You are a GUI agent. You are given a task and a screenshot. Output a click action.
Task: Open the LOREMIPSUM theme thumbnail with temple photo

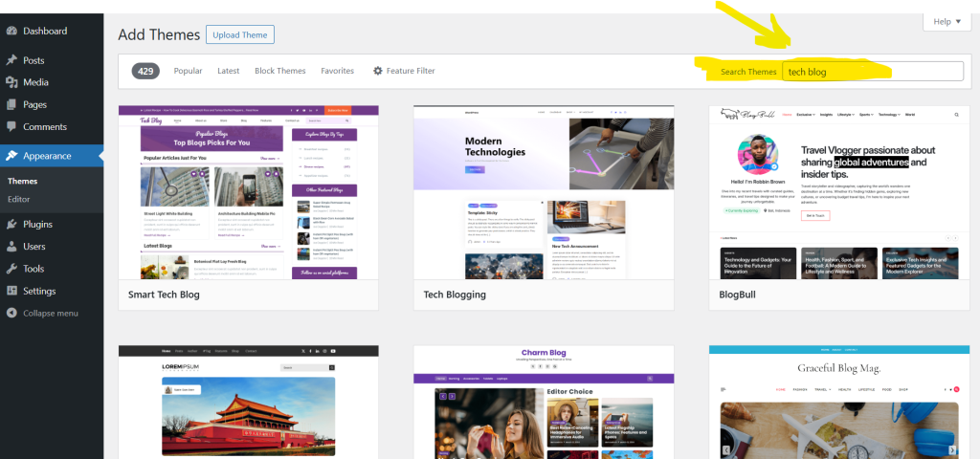coord(248,403)
